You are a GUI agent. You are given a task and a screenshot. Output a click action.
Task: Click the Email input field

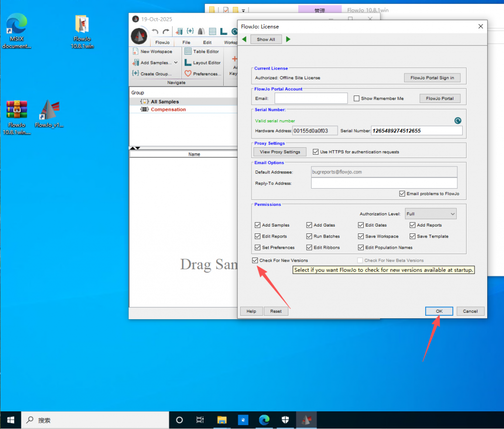311,99
